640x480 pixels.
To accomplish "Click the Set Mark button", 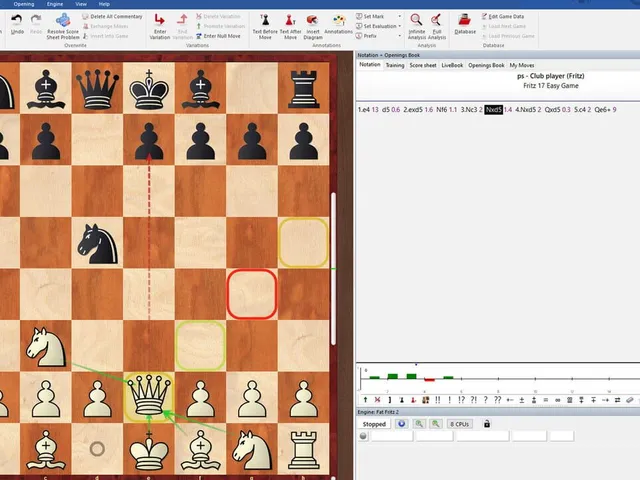I will [x=370, y=16].
